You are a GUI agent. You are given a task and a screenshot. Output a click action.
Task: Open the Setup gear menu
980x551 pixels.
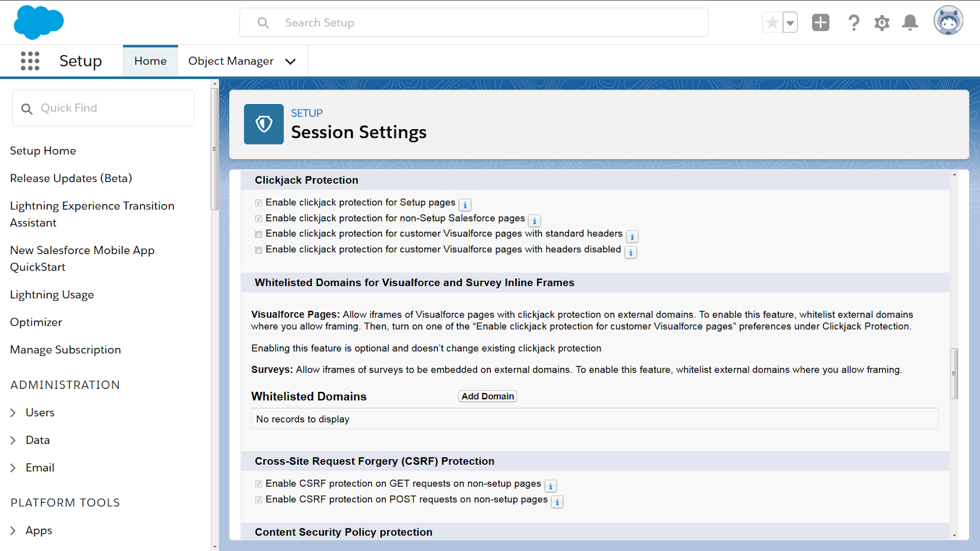tap(882, 23)
